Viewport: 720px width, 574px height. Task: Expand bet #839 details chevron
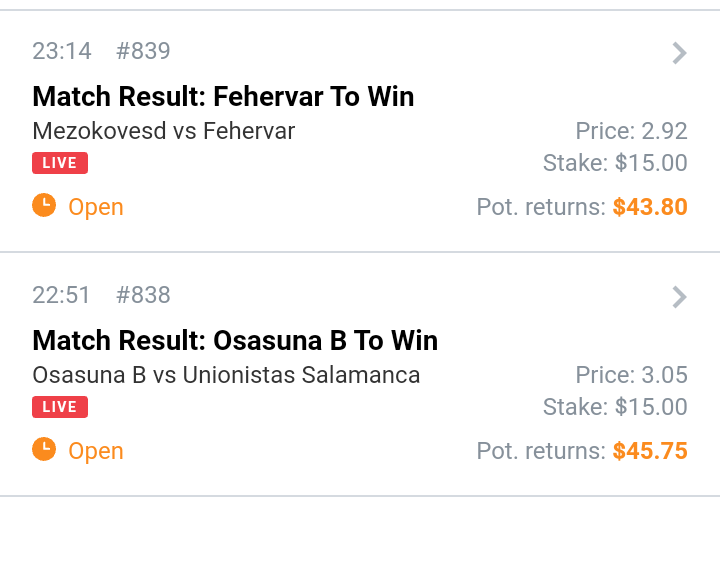(679, 53)
